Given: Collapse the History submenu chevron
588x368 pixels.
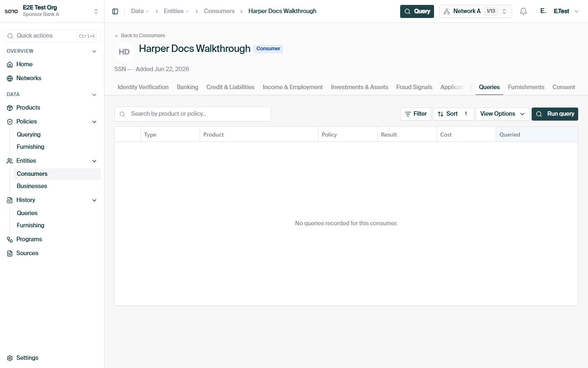Looking at the screenshot, I should pyautogui.click(x=94, y=200).
